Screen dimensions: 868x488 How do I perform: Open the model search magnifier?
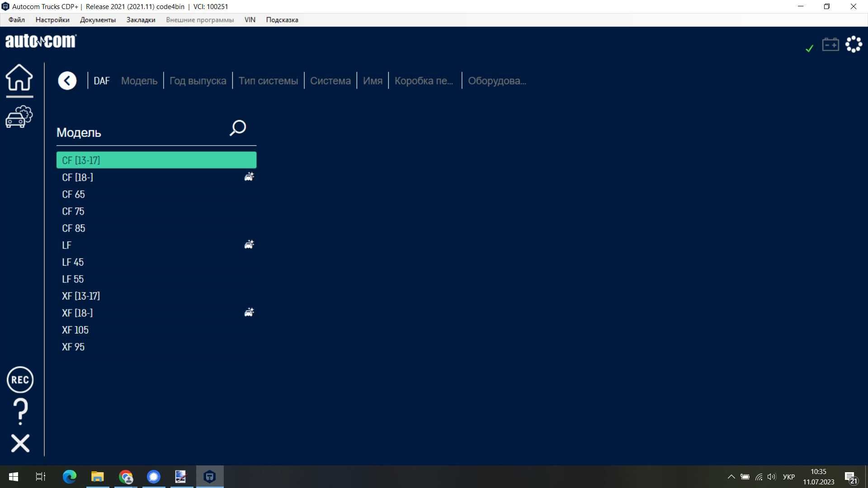point(238,128)
